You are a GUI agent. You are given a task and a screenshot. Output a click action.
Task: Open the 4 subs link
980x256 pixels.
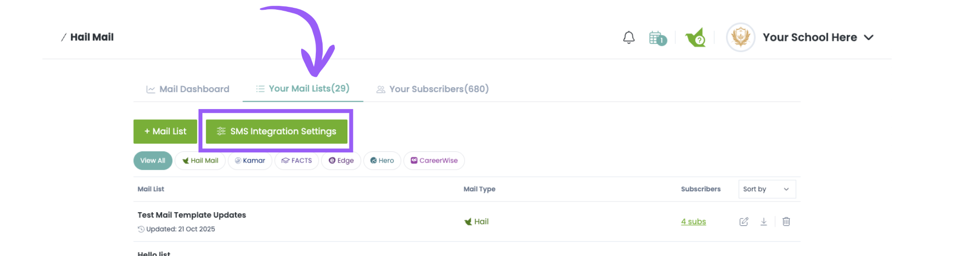pyautogui.click(x=693, y=222)
